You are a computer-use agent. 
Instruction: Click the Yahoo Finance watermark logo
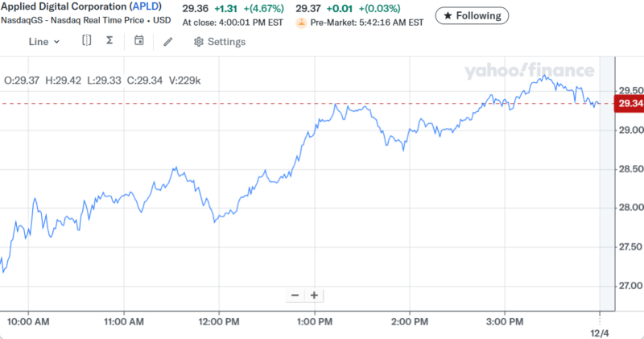tap(529, 71)
